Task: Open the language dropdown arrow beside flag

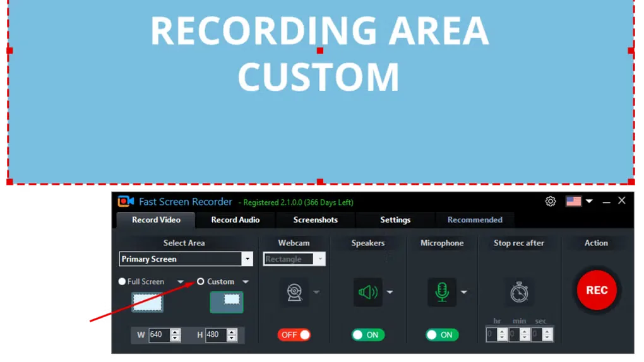Action: click(589, 201)
